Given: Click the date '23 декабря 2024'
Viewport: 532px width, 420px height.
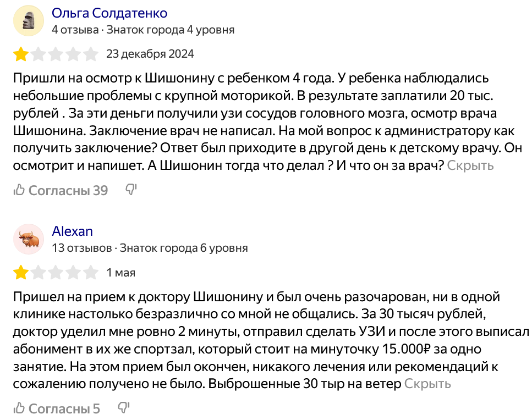Looking at the screenshot, I should pyautogui.click(x=150, y=54).
